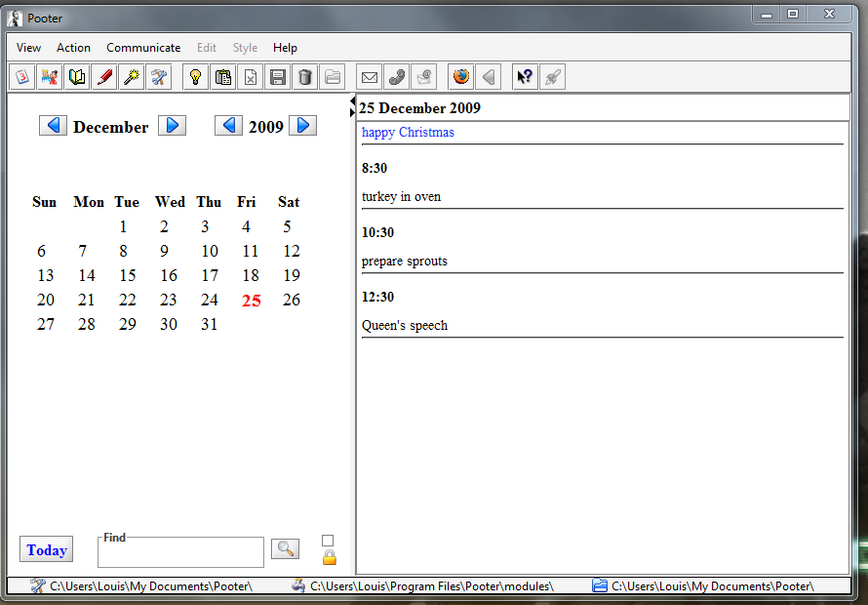Click the '2009' year label
The width and height of the screenshot is (868, 605).
tap(265, 127)
